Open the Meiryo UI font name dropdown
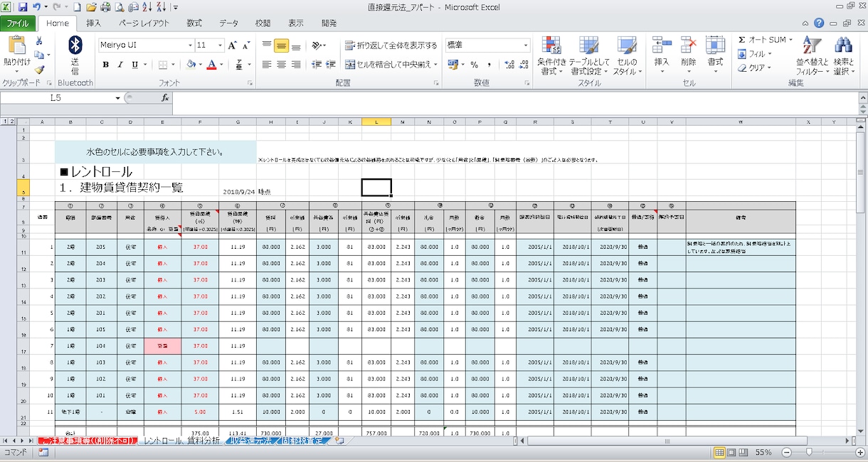The width and height of the screenshot is (868, 462). tap(190, 45)
